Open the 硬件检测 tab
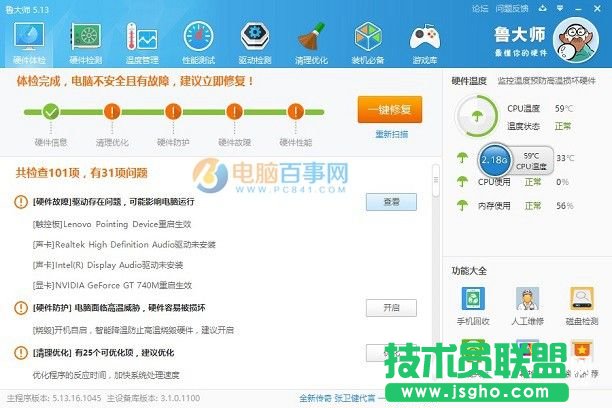This screenshot has height=408, width=612. tap(85, 43)
